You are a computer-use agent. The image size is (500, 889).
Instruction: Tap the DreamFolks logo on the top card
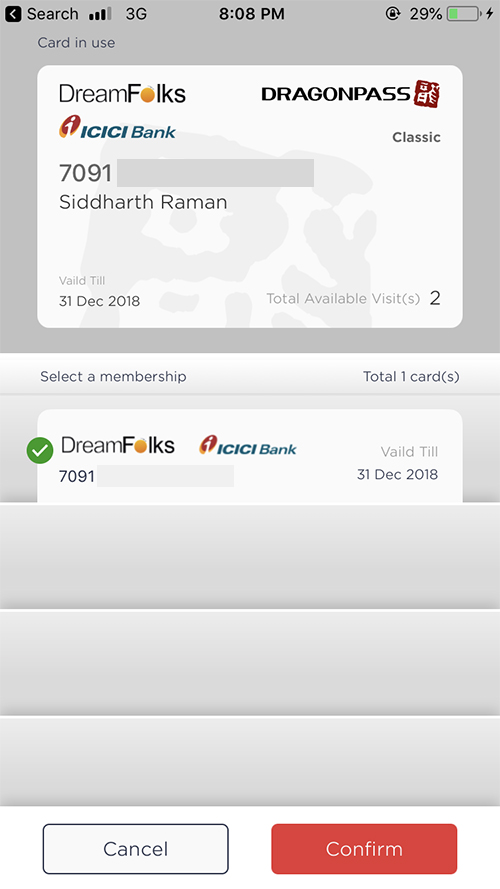click(x=122, y=94)
